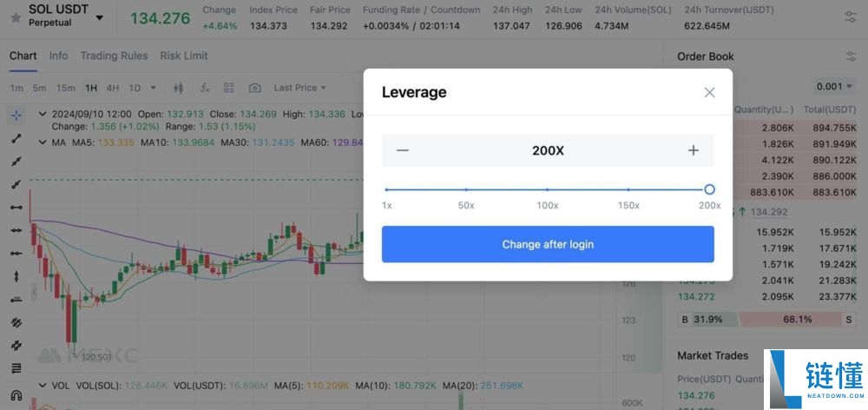Set leverage slider to 100x mark
The width and height of the screenshot is (868, 410).
tap(548, 189)
